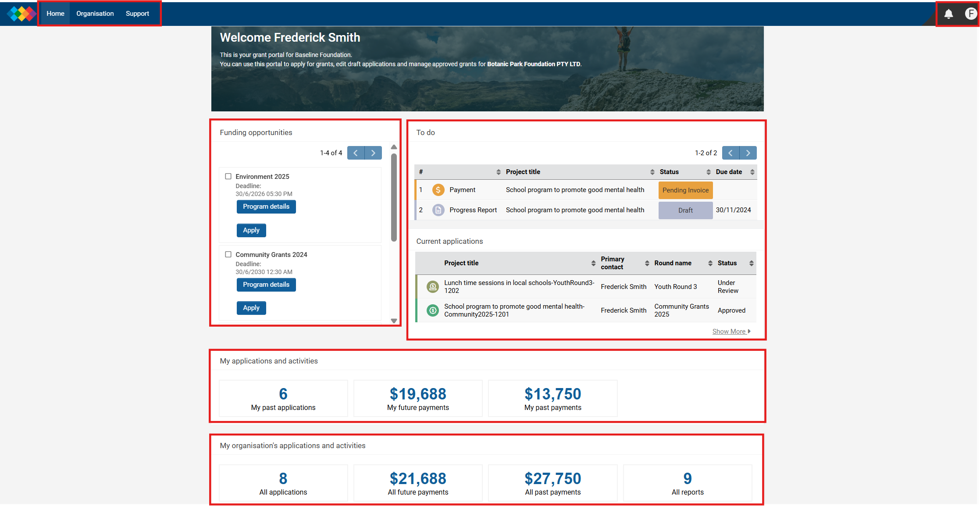Click the Progress Report document icon
Image resolution: width=980 pixels, height=506 pixels.
point(438,210)
